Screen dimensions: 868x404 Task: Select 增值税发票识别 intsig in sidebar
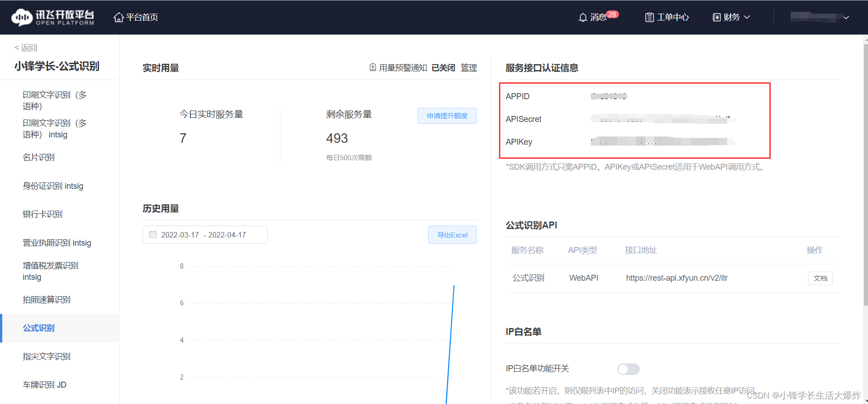pyautogui.click(x=50, y=271)
